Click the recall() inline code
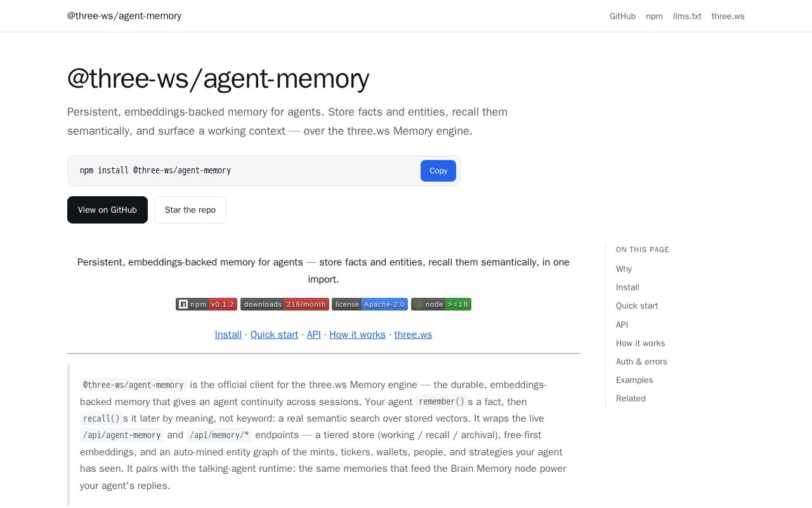 pyautogui.click(x=101, y=418)
